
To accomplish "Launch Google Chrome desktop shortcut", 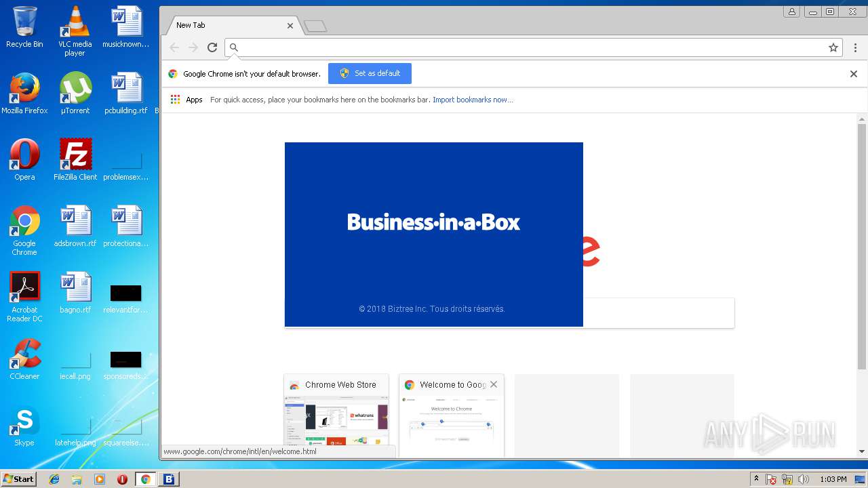I will click(x=24, y=230).
